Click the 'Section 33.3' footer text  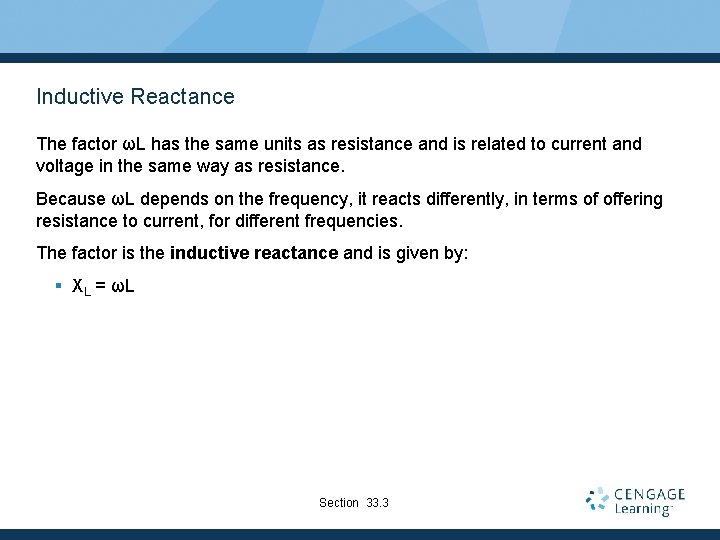pos(354,503)
